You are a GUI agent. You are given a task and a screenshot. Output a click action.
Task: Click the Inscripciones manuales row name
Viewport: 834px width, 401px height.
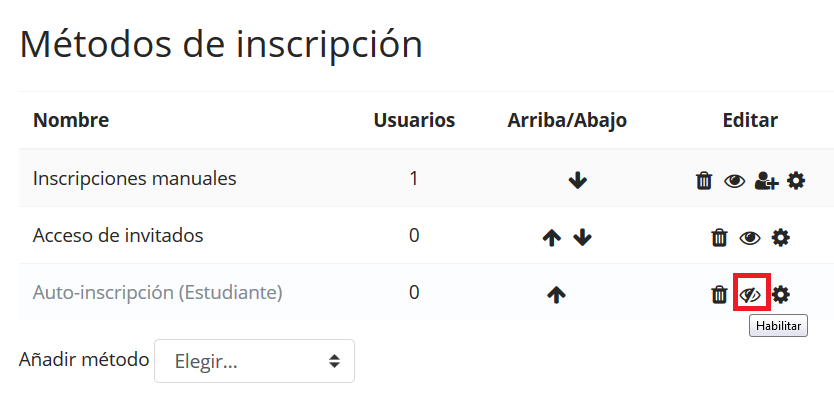(135, 179)
